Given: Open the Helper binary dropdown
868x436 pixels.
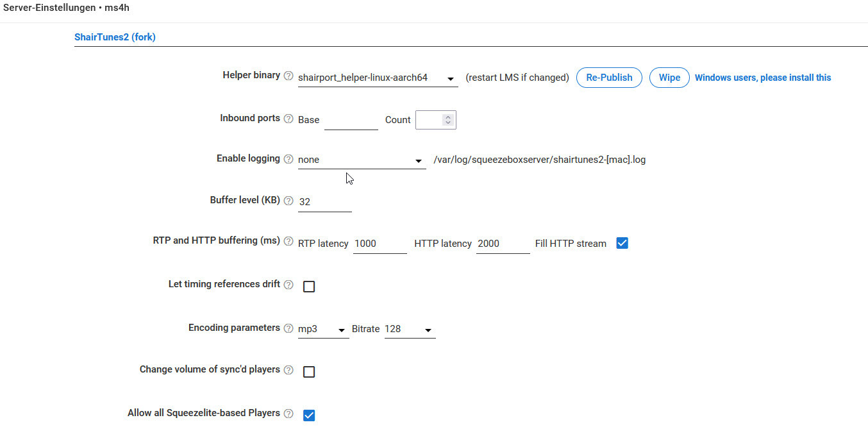Looking at the screenshot, I should [x=378, y=78].
